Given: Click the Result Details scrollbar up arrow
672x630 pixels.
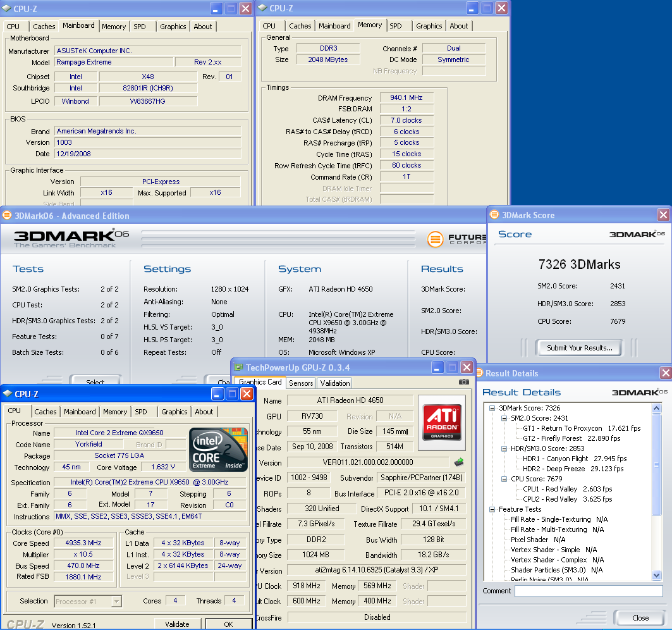Looking at the screenshot, I should (x=657, y=408).
